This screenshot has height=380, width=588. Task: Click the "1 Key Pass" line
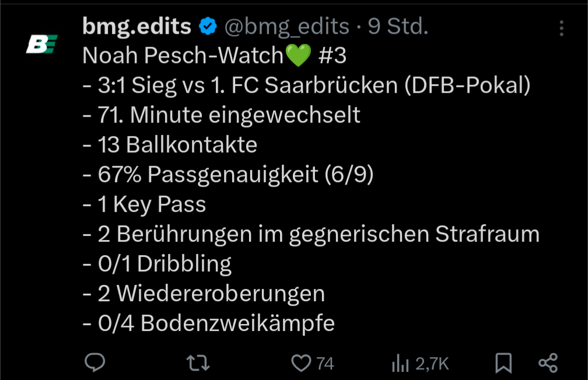(x=144, y=204)
